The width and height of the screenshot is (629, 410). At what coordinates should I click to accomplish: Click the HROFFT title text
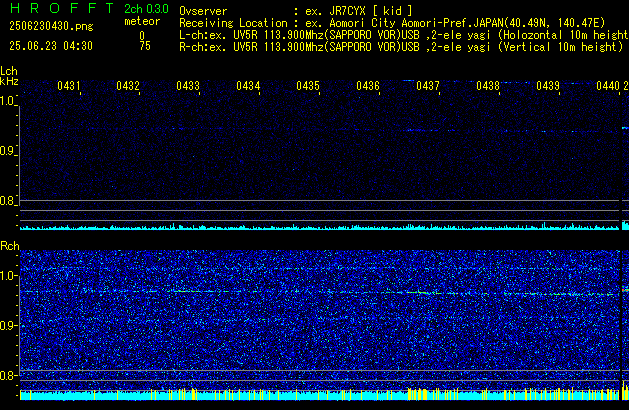62,8
